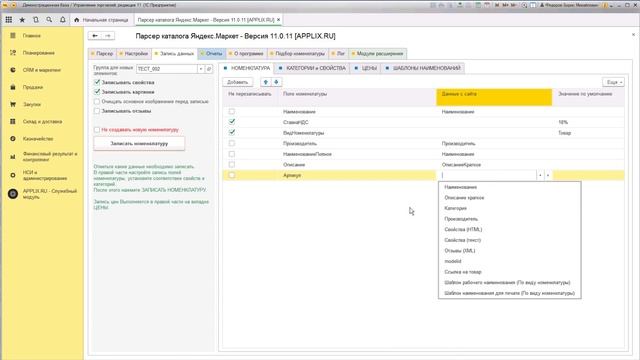Switch to Настройки tab

pyautogui.click(x=134, y=53)
